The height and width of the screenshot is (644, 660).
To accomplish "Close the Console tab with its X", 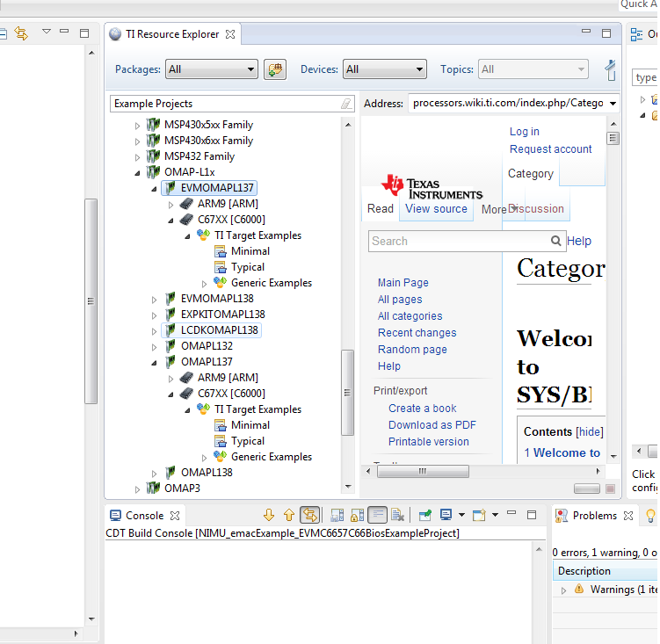I will pos(175,516).
